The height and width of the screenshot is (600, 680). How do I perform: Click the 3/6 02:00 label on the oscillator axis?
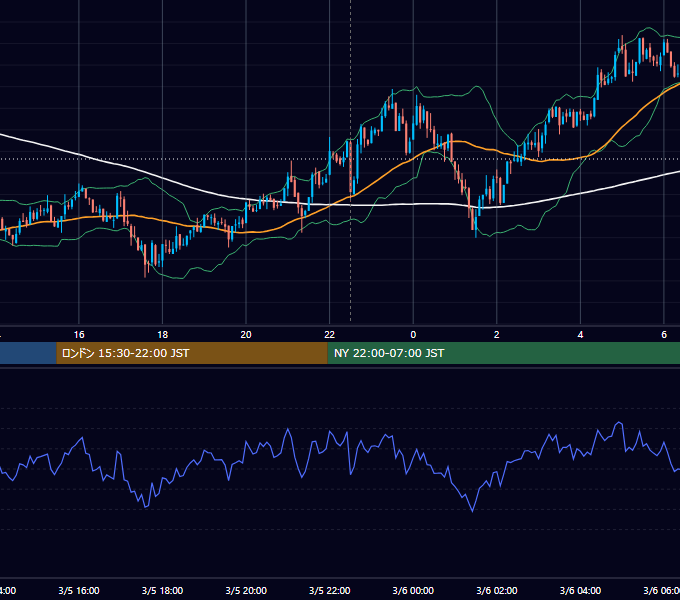tap(497, 590)
